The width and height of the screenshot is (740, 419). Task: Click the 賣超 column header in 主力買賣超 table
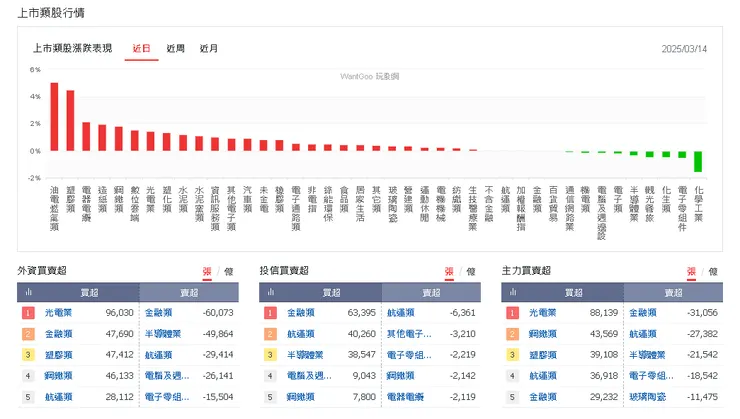673,293
